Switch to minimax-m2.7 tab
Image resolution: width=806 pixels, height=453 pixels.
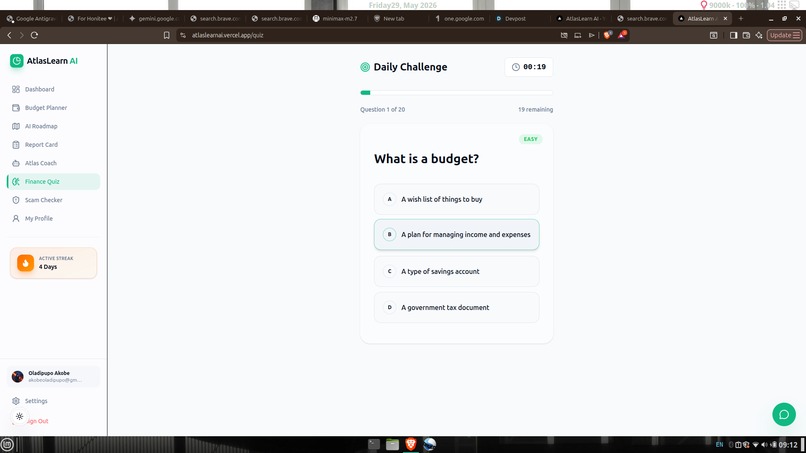[336, 19]
